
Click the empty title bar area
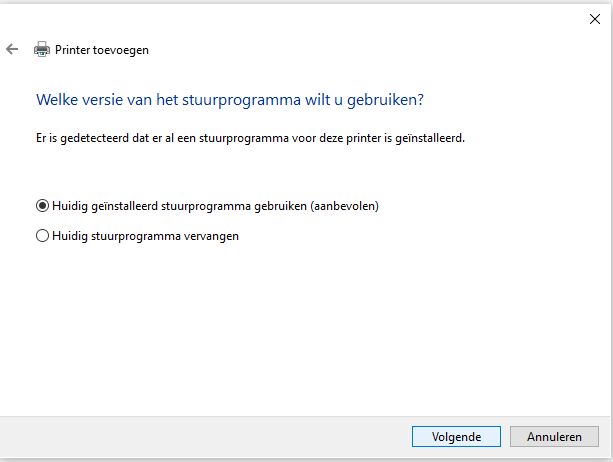pyautogui.click(x=300, y=17)
